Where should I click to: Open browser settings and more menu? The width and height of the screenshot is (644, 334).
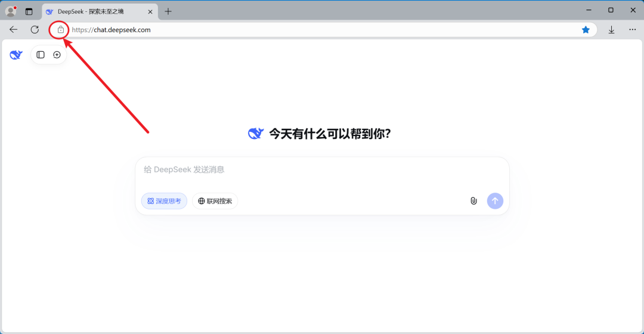click(x=633, y=30)
